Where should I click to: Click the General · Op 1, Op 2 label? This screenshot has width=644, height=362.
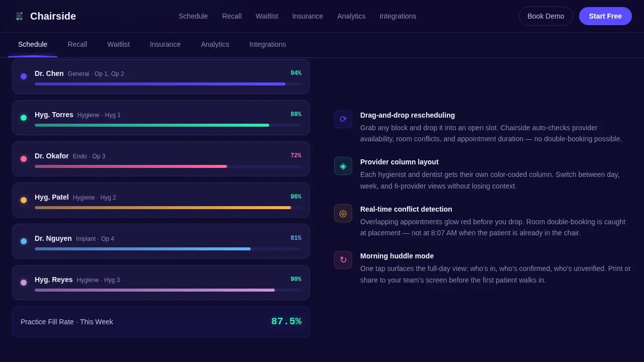pyautogui.click(x=96, y=74)
